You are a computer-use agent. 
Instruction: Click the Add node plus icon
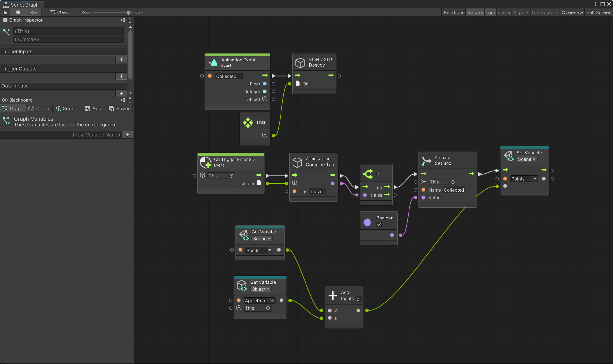(333, 296)
